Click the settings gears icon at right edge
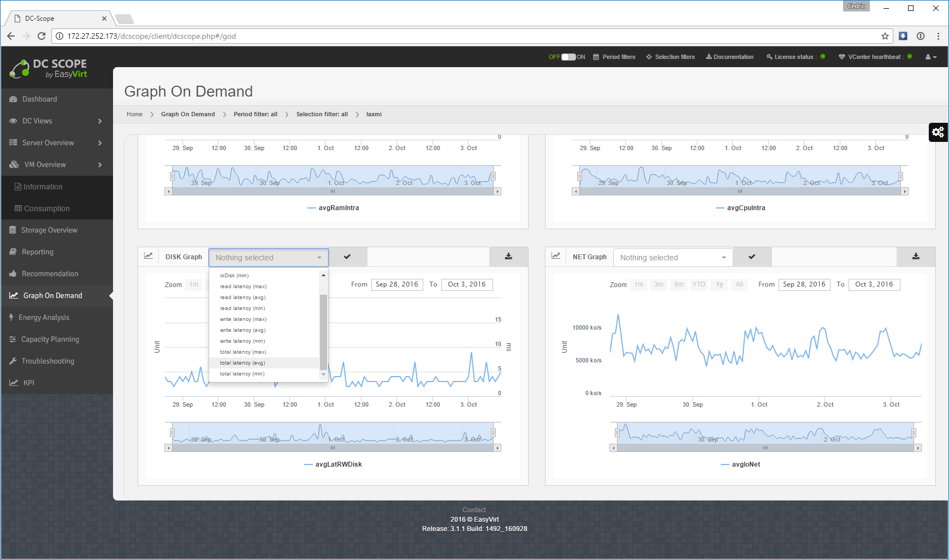949x560 pixels. coord(938,132)
